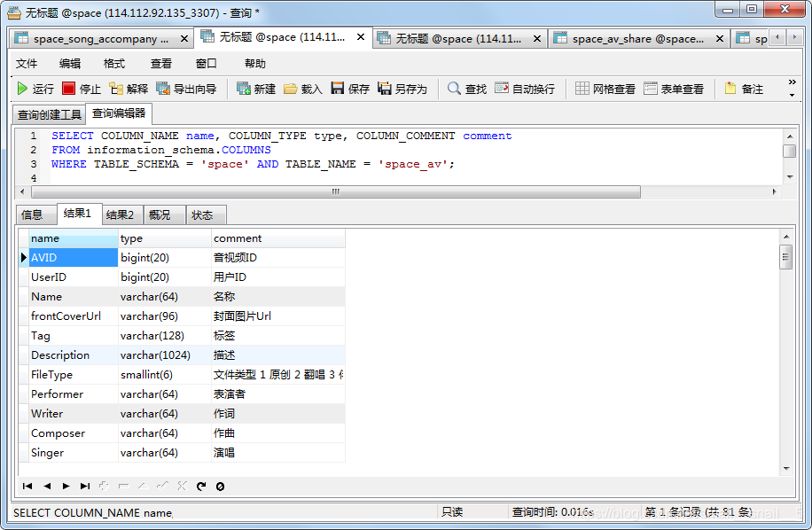This screenshot has height=530, width=812.
Task: Click the stop loading circle icon
Action: point(220,486)
